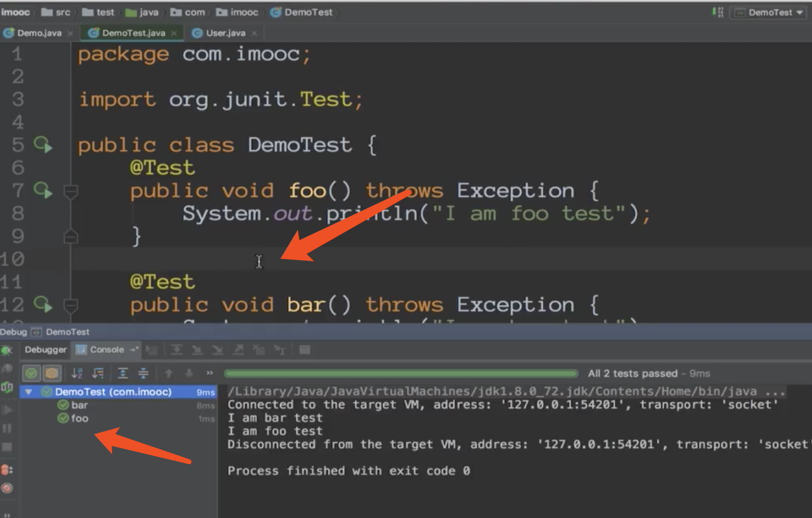Image resolution: width=812 pixels, height=518 pixels.
Task: Click the Force Step Into icon
Action: pyautogui.click(x=217, y=350)
